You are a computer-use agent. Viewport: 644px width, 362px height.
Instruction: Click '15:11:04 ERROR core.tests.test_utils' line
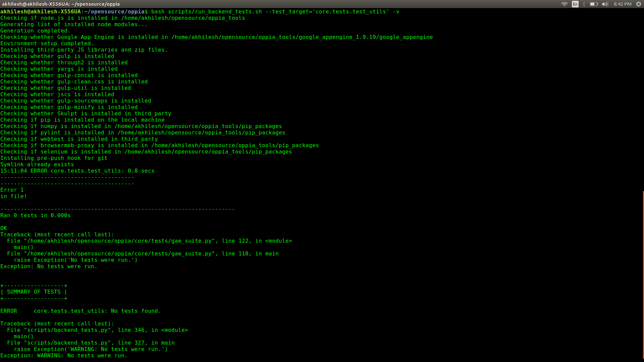point(77,171)
